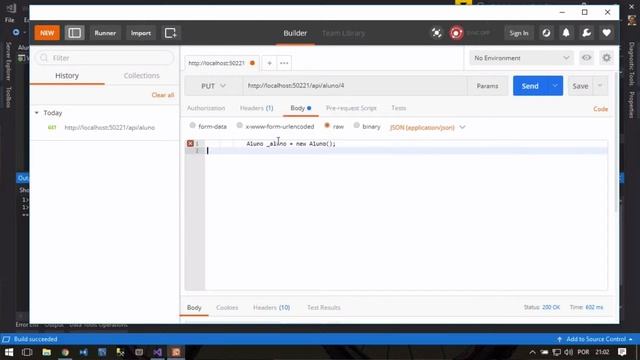Click the Filter search field
The width and height of the screenshot is (640, 360).
coord(105,58)
